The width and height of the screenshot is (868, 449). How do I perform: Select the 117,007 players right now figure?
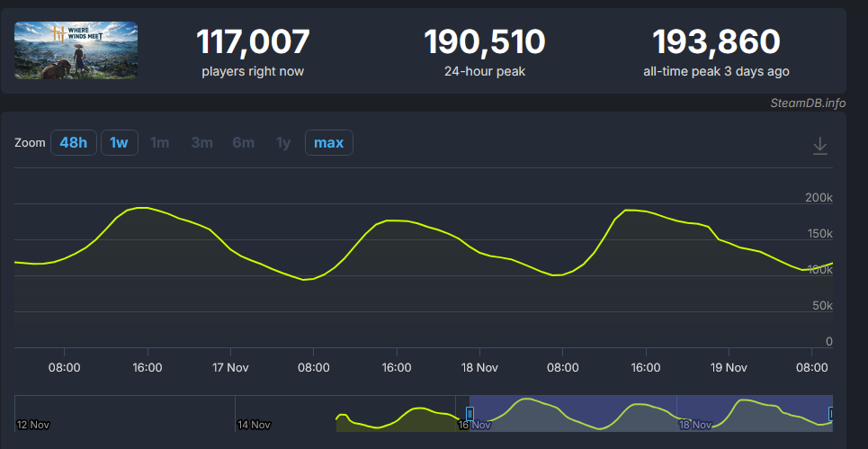[x=253, y=42]
